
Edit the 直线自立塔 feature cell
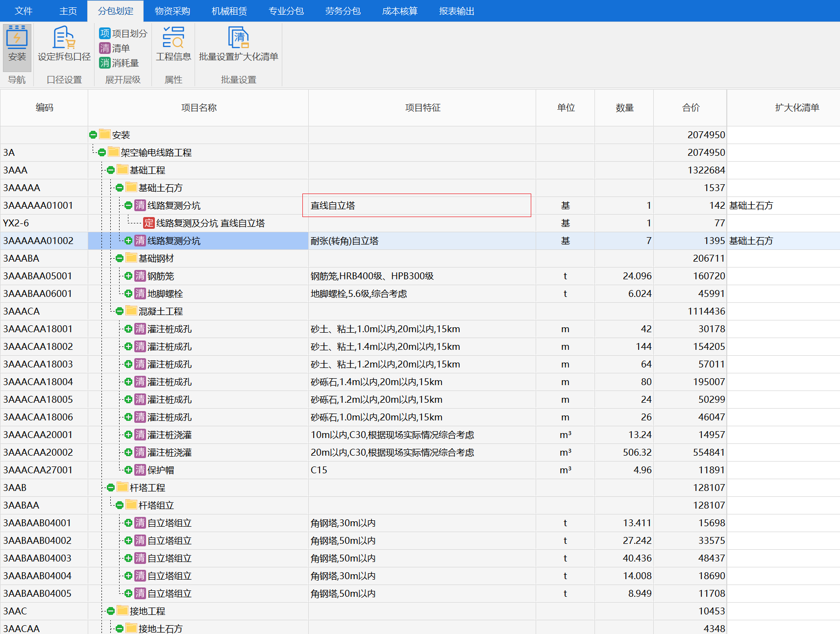417,205
